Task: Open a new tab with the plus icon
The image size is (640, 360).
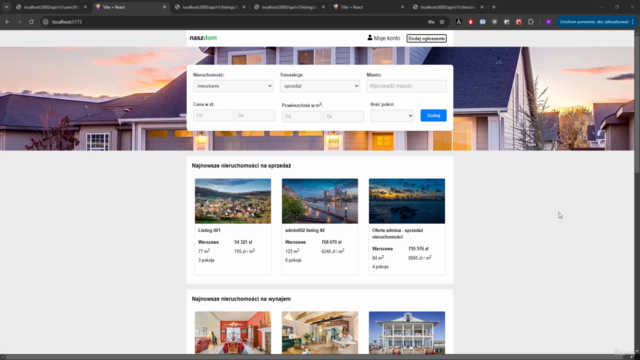Action: [494, 7]
